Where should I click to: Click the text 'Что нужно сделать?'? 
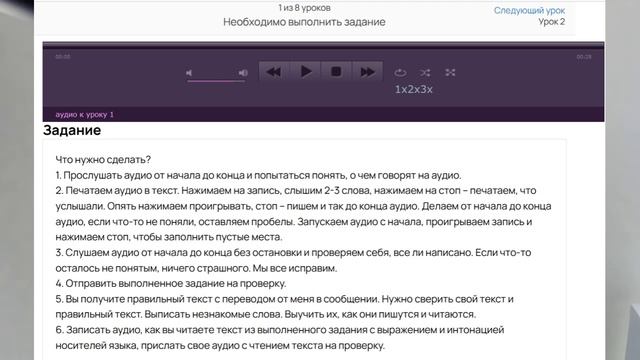tap(103, 160)
